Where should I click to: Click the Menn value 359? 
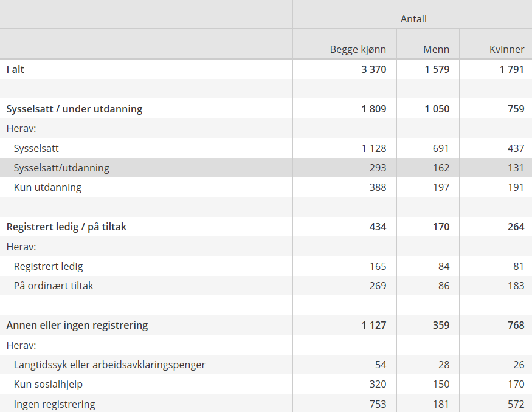coord(441,325)
